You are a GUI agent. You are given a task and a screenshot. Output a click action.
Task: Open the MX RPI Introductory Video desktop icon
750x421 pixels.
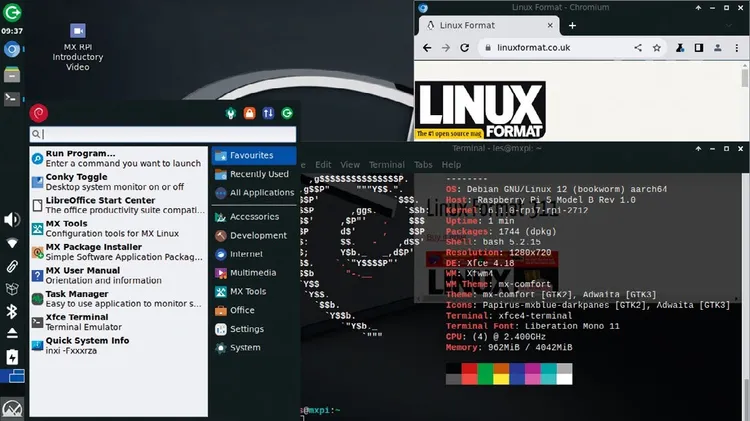tap(77, 47)
